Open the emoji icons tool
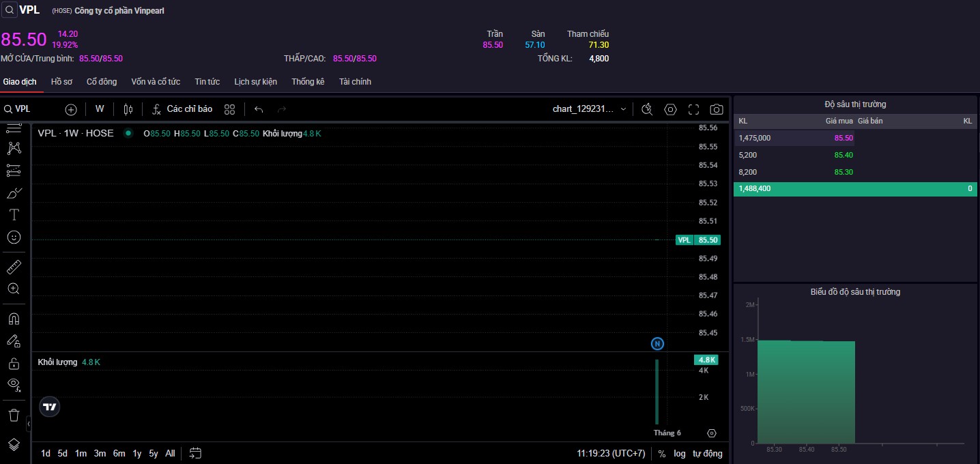Viewport: 980px width, 464px height. coord(14,237)
